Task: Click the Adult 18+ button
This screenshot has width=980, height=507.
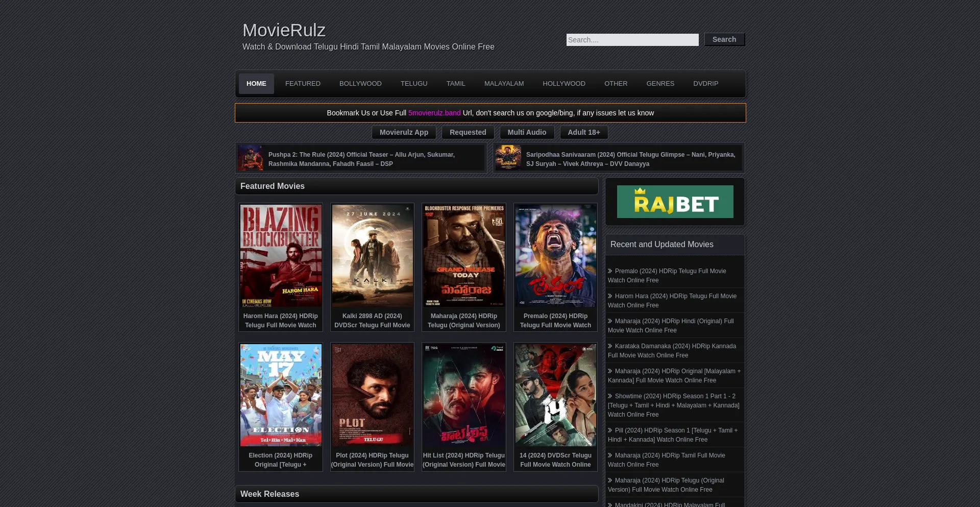Action: pyautogui.click(x=584, y=132)
